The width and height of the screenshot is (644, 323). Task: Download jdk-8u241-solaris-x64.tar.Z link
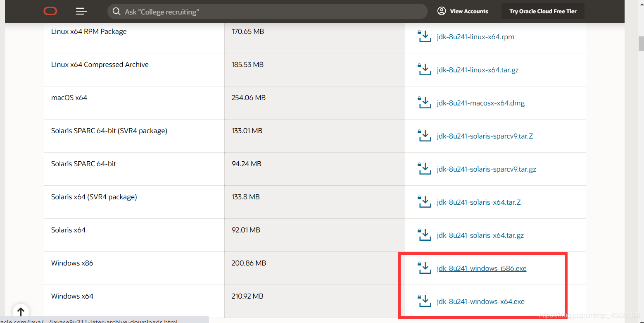coord(479,202)
